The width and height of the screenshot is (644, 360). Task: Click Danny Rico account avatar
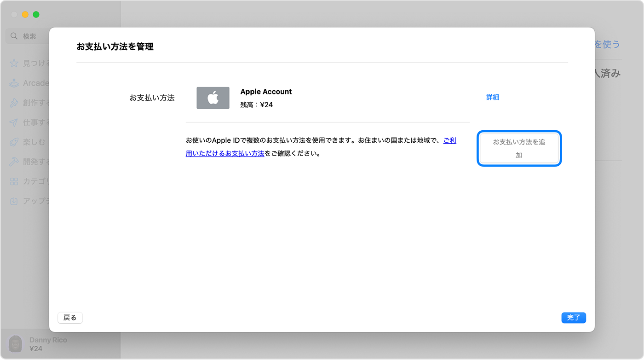pyautogui.click(x=16, y=344)
